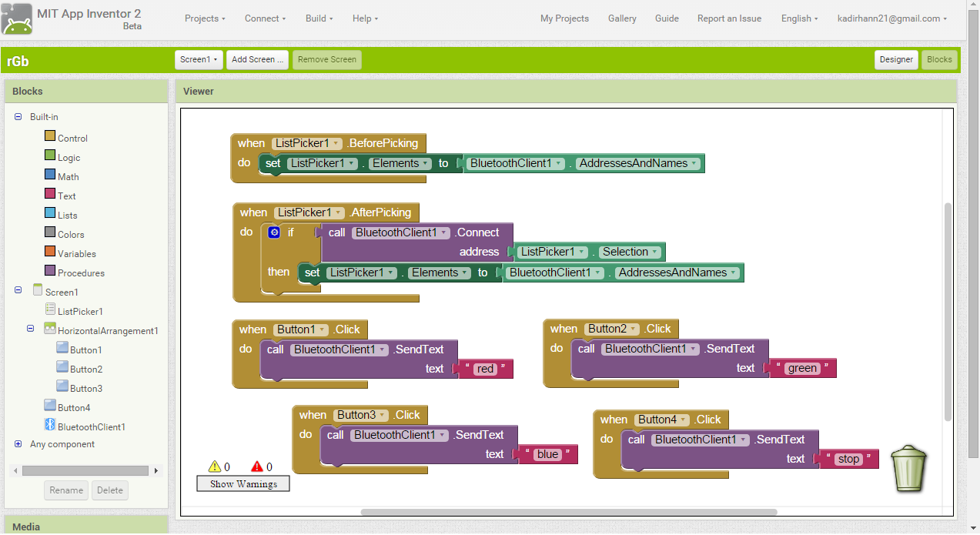Click the MIT App Inventor Android logo
Viewport: 980px width, 535px height.
[17, 19]
